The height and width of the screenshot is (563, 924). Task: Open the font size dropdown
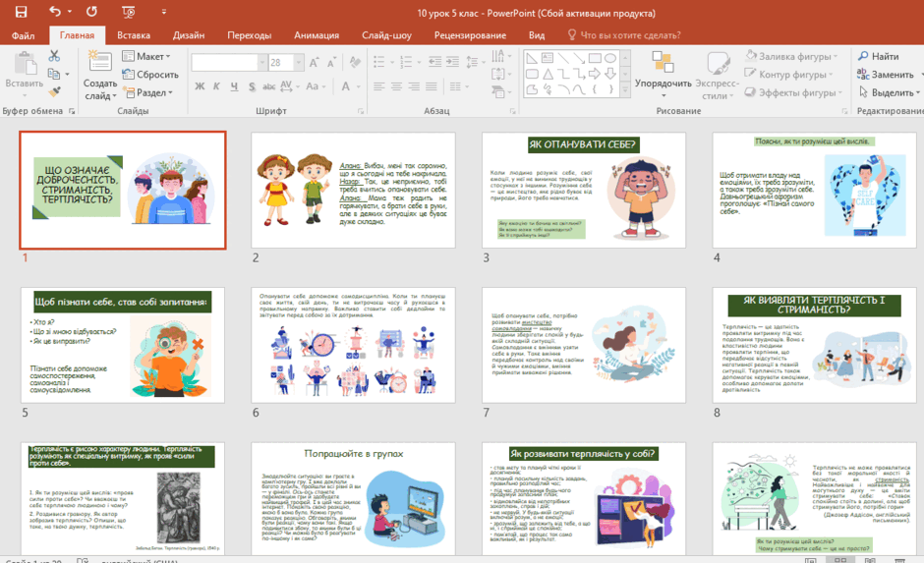click(x=299, y=62)
